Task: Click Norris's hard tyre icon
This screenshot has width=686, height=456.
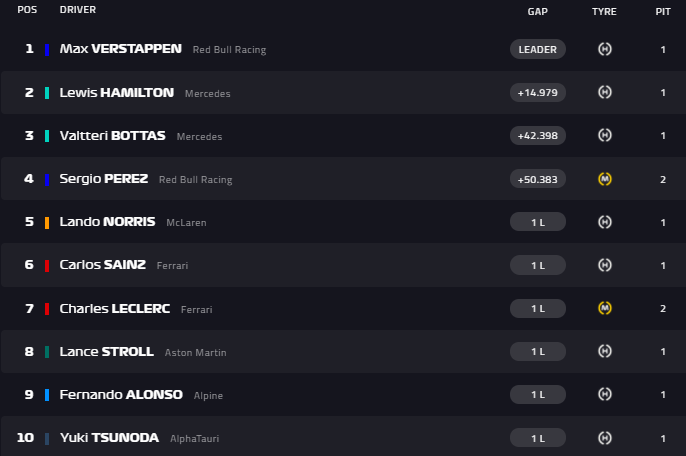Action: pyautogui.click(x=604, y=222)
